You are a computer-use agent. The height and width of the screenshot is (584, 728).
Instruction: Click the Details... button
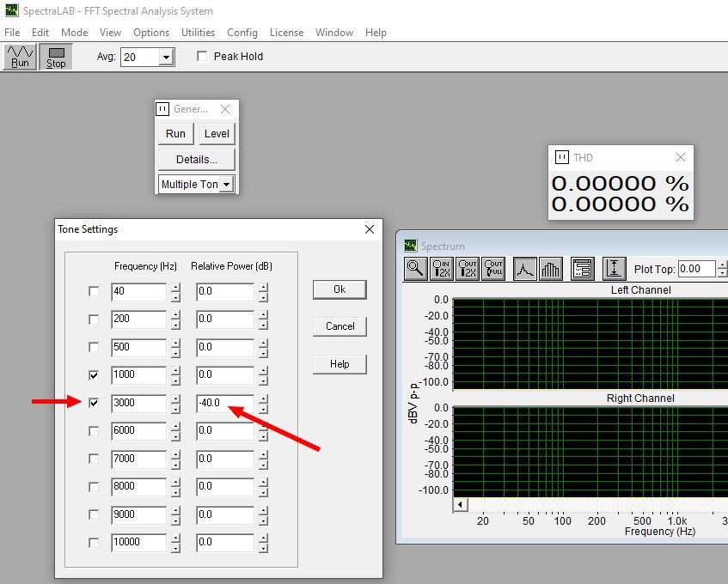click(196, 160)
